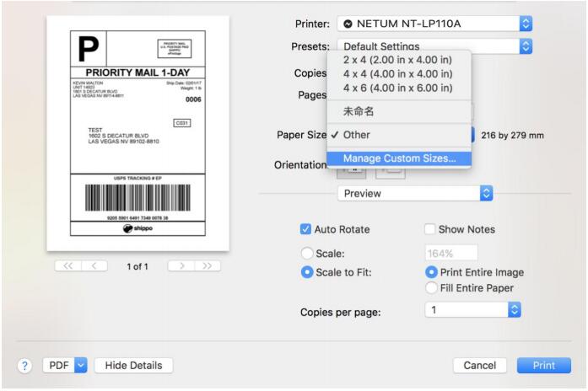Pick the 4 x 6 paper size
Screen dimensions: 588x391
[396, 88]
